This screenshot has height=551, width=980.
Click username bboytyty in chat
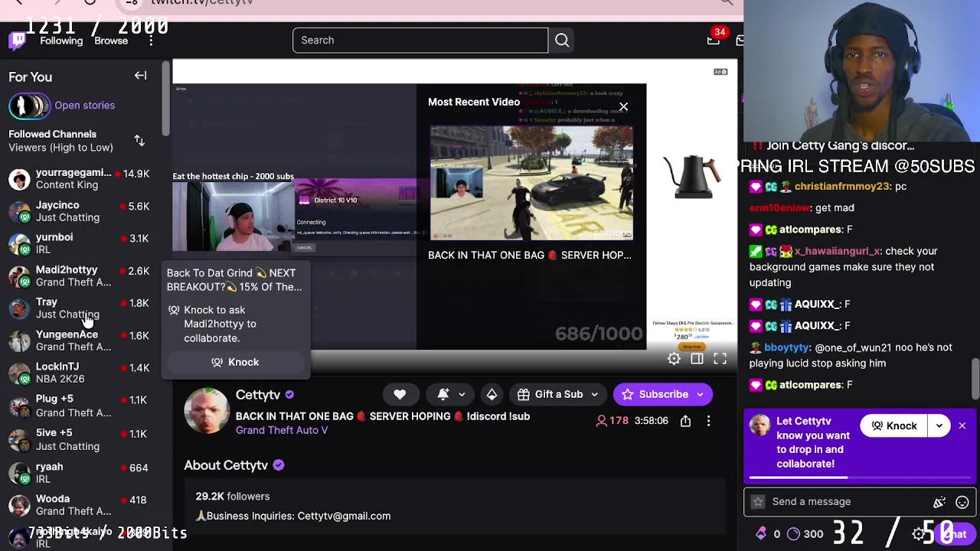[x=786, y=347]
